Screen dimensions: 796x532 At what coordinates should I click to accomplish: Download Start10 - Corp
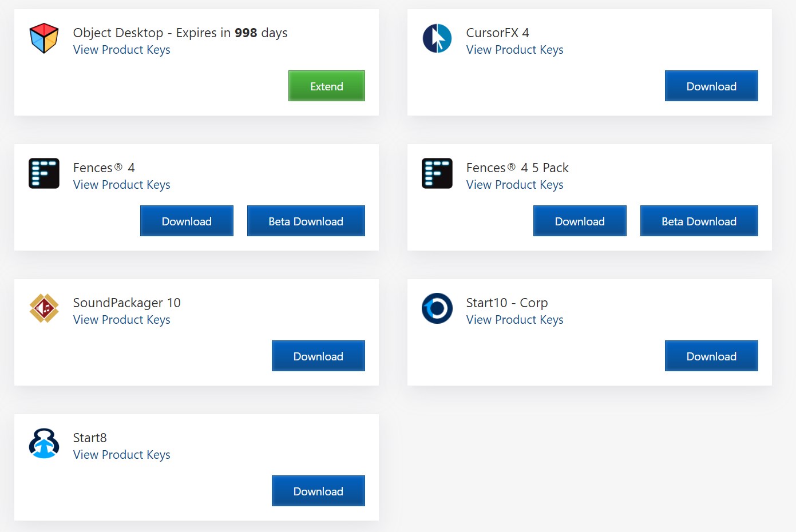pos(711,356)
